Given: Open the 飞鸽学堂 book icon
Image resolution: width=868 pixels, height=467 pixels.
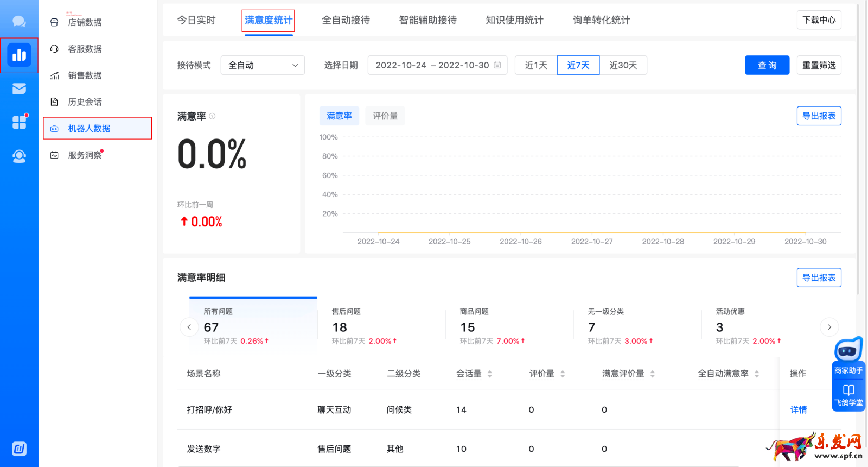Looking at the screenshot, I should (848, 395).
